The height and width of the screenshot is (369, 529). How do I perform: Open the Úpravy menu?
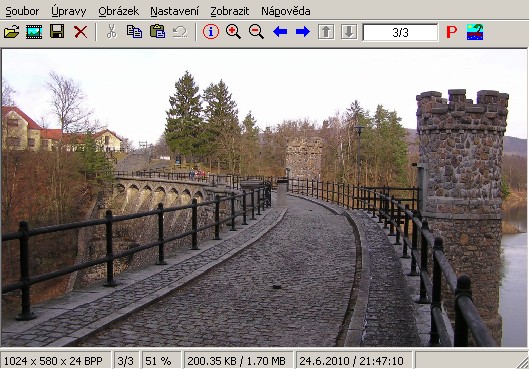click(x=69, y=11)
